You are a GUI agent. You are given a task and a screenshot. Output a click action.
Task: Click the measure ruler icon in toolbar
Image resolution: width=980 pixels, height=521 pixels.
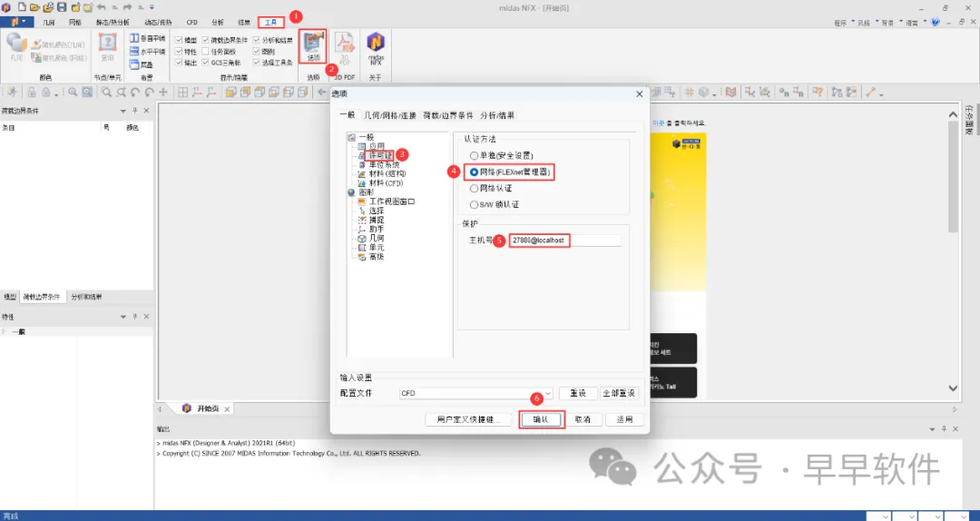[870, 93]
